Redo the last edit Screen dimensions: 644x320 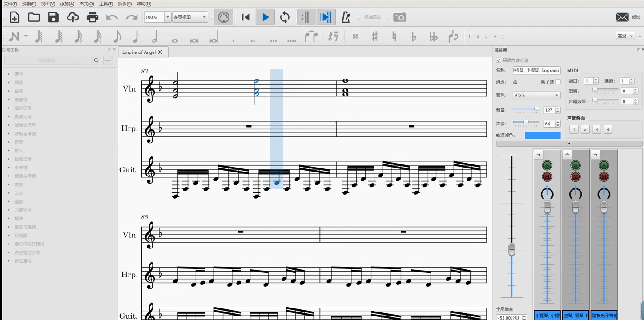132,17
